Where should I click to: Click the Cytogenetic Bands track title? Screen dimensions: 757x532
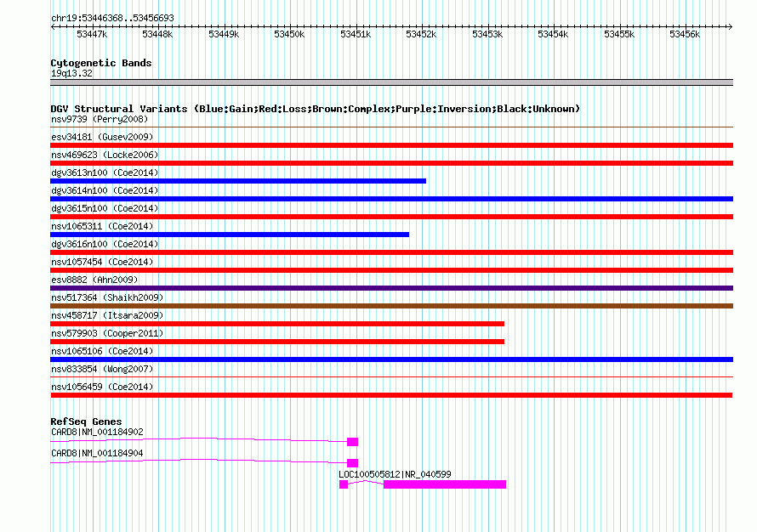click(x=101, y=63)
